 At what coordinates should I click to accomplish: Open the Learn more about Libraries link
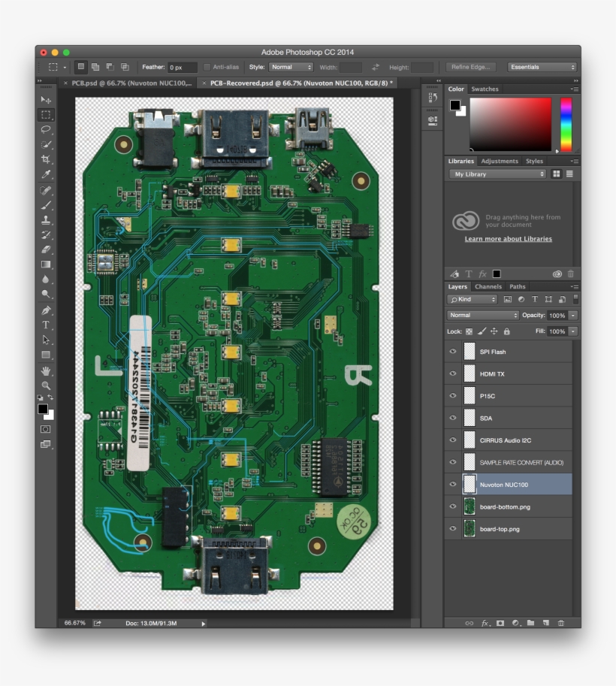(509, 238)
